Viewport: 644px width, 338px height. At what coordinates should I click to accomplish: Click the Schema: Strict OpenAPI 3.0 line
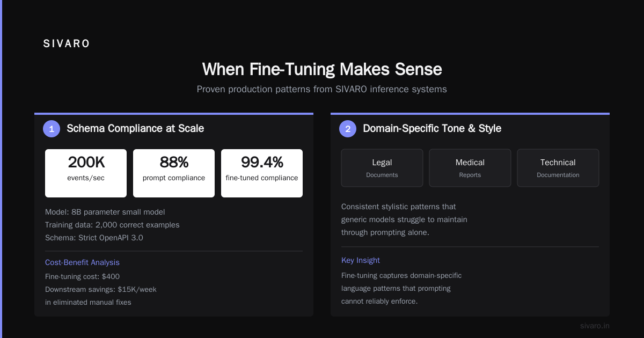[x=94, y=238]
